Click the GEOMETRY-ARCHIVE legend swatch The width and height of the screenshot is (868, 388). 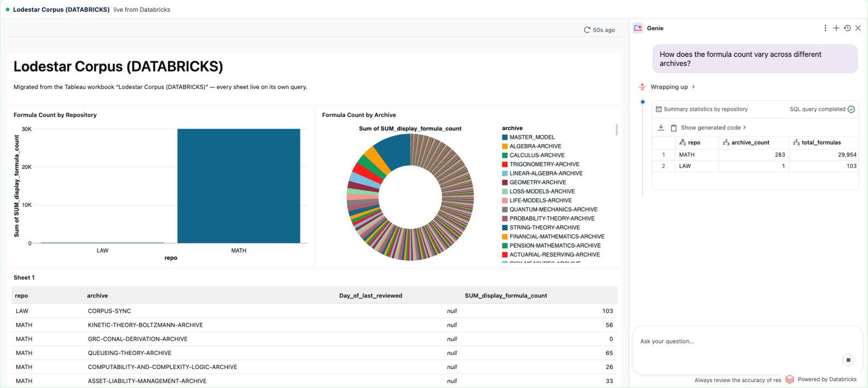point(505,183)
